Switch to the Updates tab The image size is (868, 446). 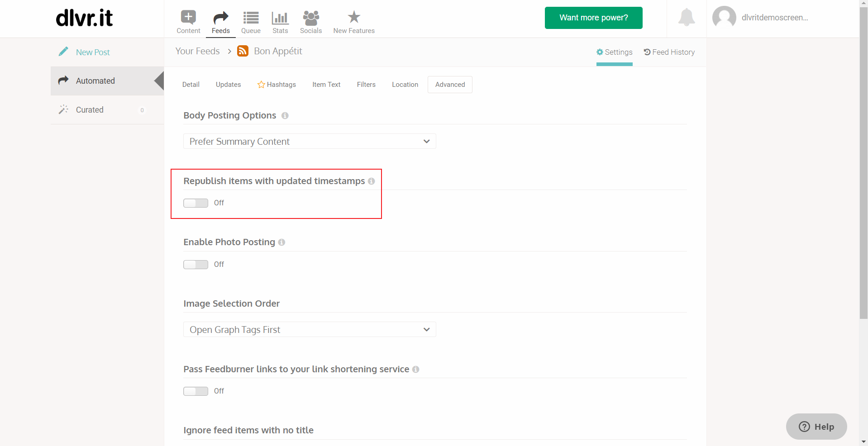229,85
